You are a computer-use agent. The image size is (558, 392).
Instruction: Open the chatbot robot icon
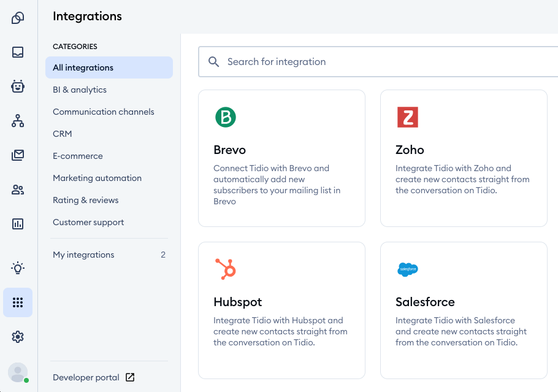tap(18, 86)
